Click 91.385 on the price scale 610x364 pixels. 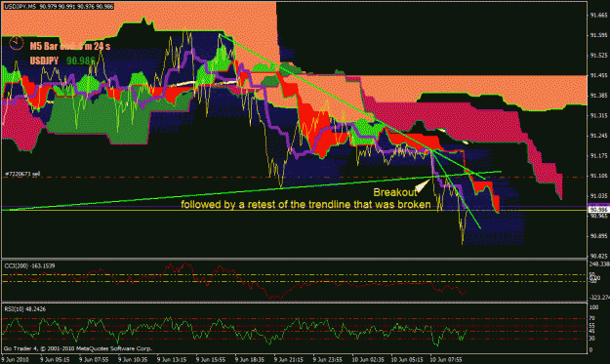click(598, 96)
